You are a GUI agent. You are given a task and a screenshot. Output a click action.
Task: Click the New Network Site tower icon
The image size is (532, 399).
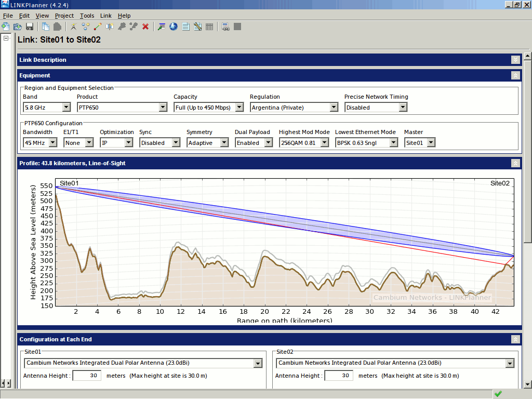(x=73, y=26)
